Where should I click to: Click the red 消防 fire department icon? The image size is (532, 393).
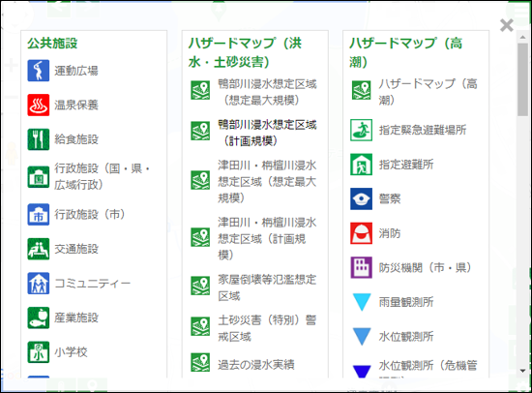coord(362,233)
